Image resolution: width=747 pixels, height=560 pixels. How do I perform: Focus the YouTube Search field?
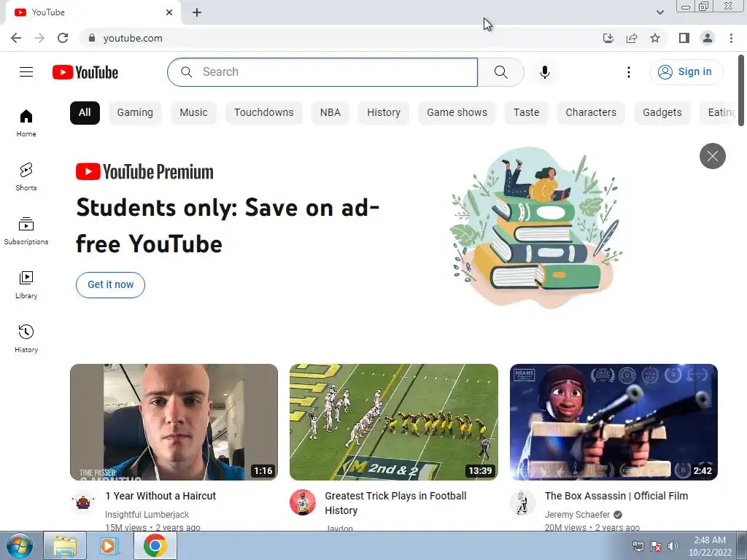pos(322,72)
